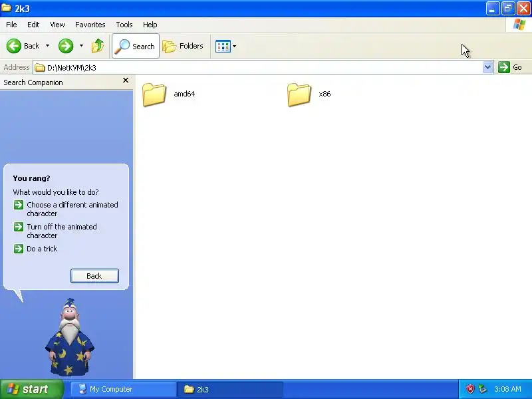Toggle the Search toolbar button

click(x=136, y=46)
